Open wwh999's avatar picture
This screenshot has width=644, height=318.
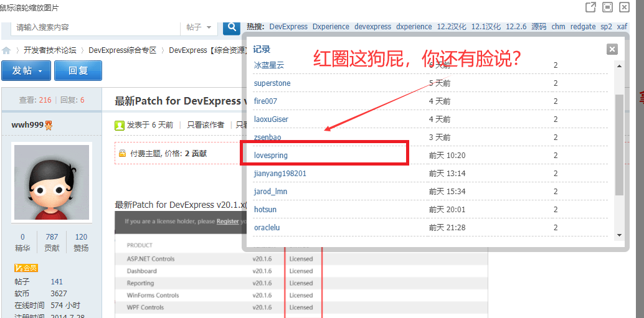click(x=52, y=182)
